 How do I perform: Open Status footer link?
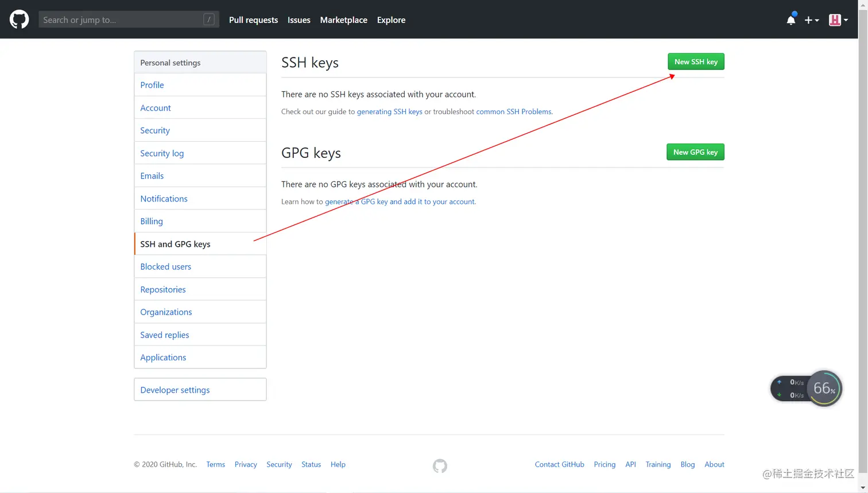point(311,464)
